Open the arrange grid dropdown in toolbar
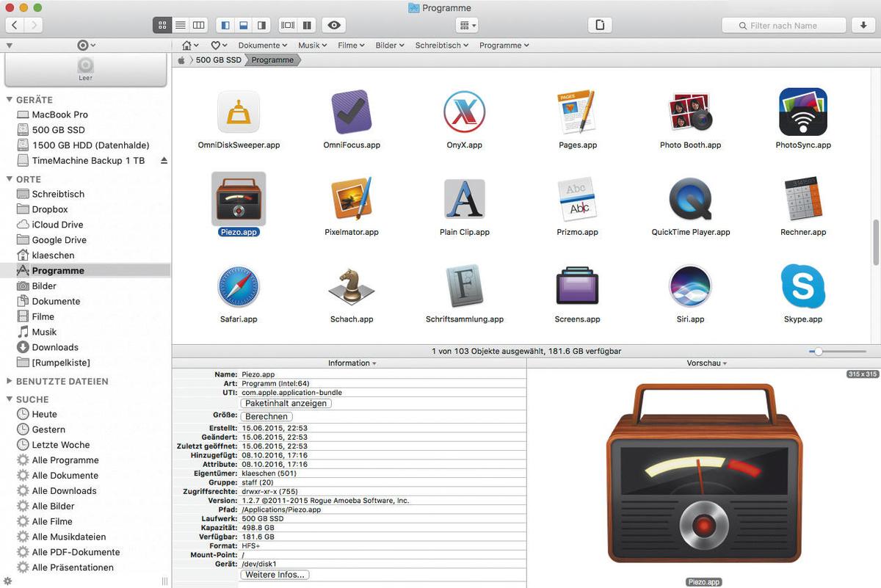The image size is (881, 588). [x=467, y=25]
